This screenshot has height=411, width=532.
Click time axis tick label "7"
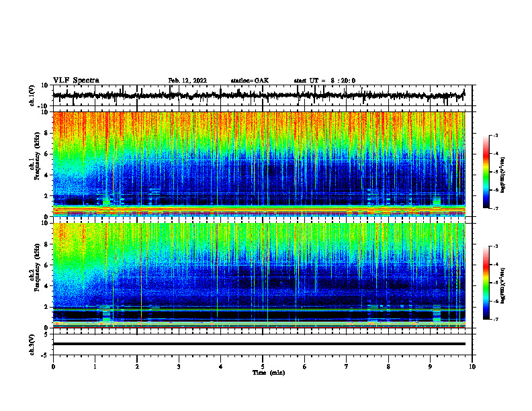click(347, 367)
